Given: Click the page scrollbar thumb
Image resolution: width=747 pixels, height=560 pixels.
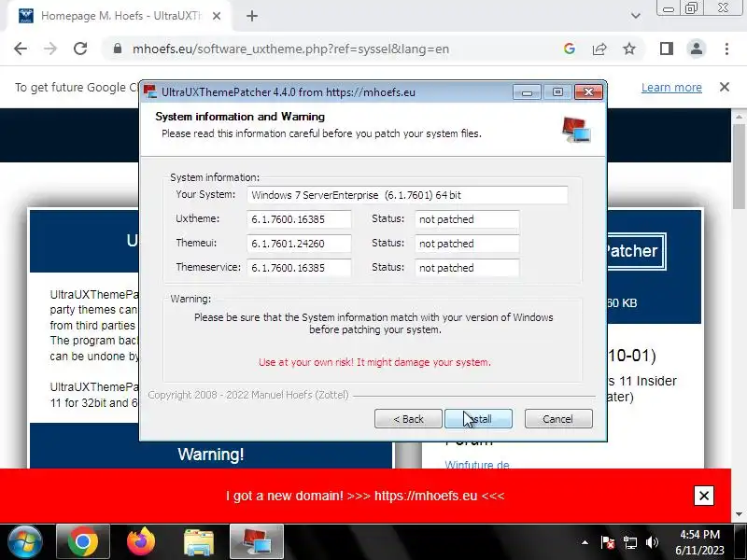Looking at the screenshot, I should [739, 166].
